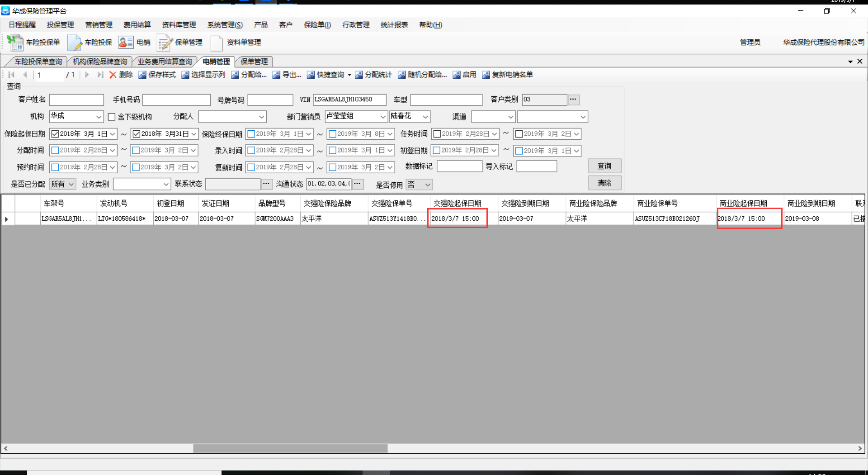Focus the 手机号码 input field
868x475 pixels.
click(176, 100)
